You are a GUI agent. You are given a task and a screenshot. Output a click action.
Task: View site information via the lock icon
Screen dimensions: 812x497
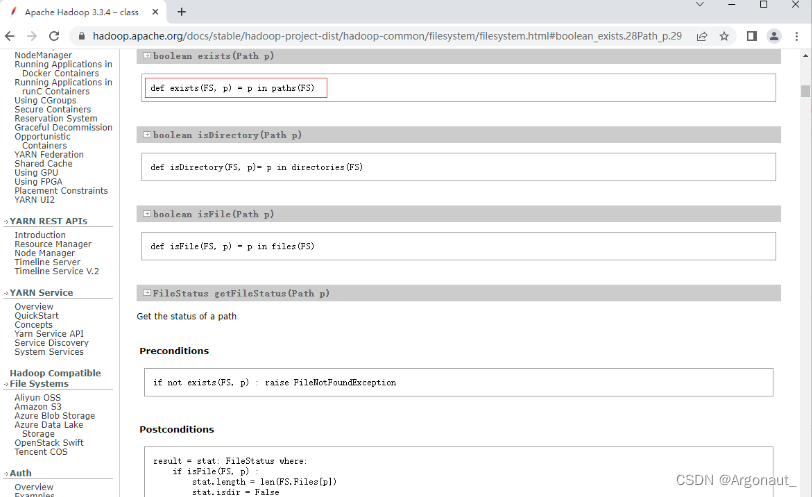[x=81, y=36]
